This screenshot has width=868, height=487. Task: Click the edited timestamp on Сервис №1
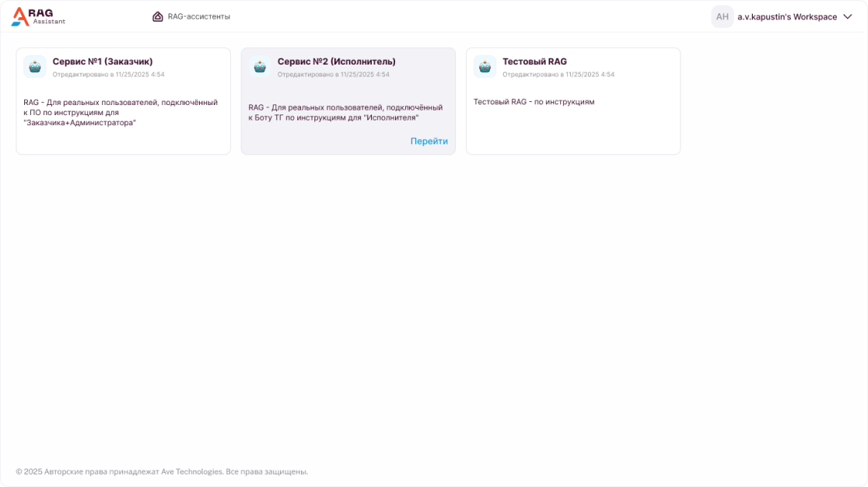(108, 75)
